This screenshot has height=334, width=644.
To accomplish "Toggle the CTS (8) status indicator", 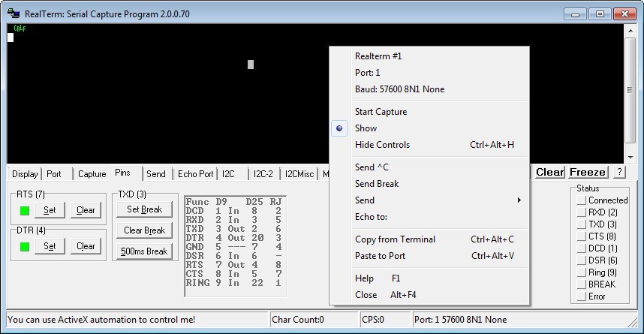I will coord(581,236).
